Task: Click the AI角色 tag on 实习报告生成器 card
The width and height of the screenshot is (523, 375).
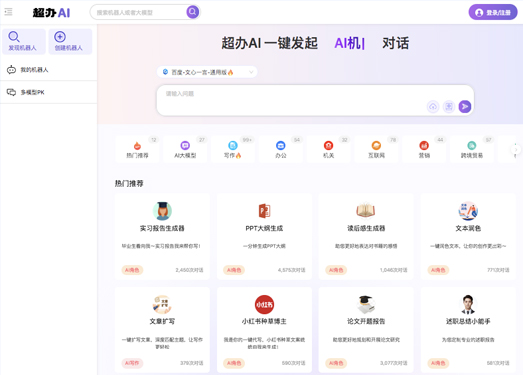Action: (x=132, y=270)
